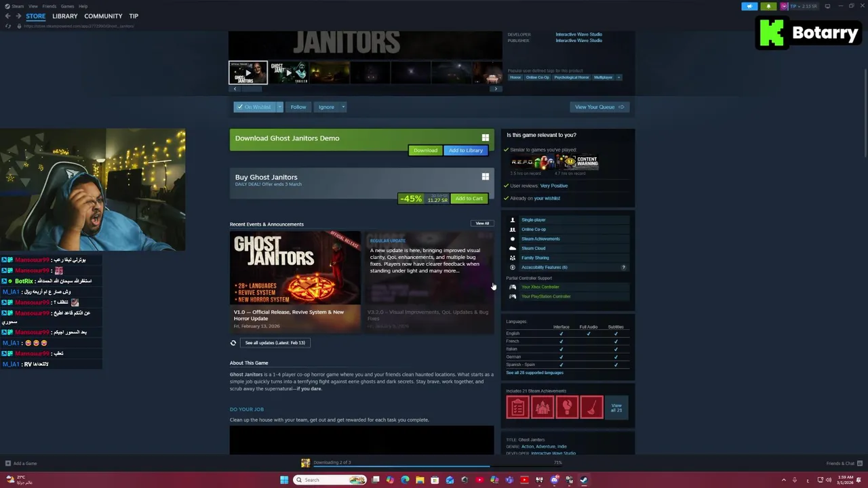Download the Ghost Janitors demo

(x=425, y=150)
